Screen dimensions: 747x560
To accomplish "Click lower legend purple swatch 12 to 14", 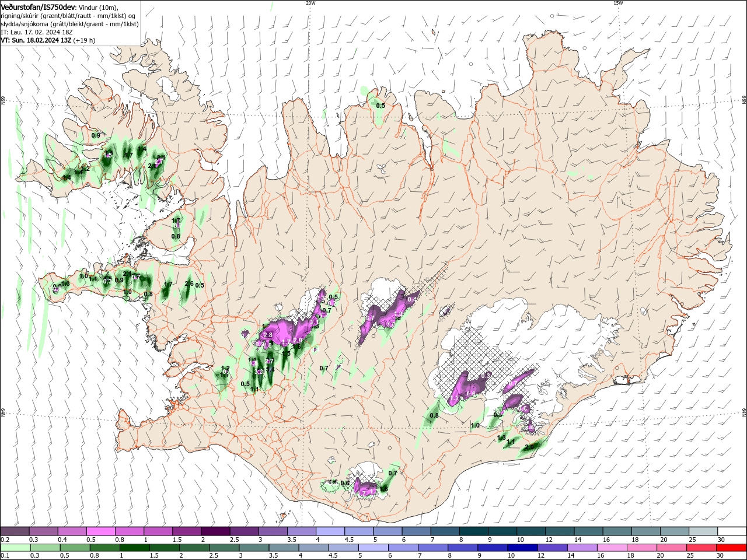I will coord(551,548).
